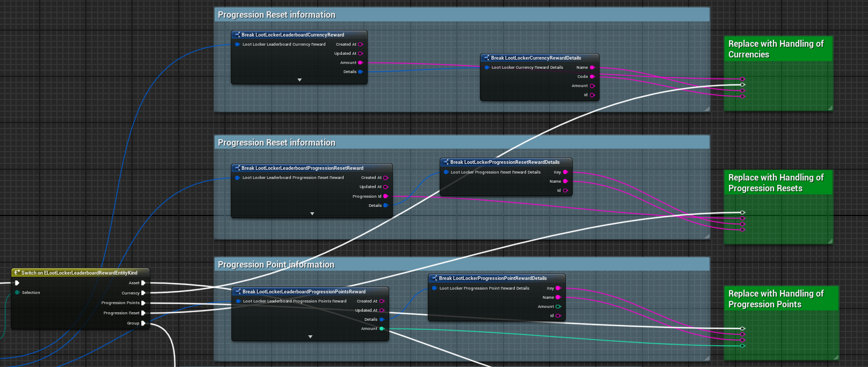Click resize handle of Handling of Progression Points comment
The height and width of the screenshot is (367, 868).
[x=836, y=357]
